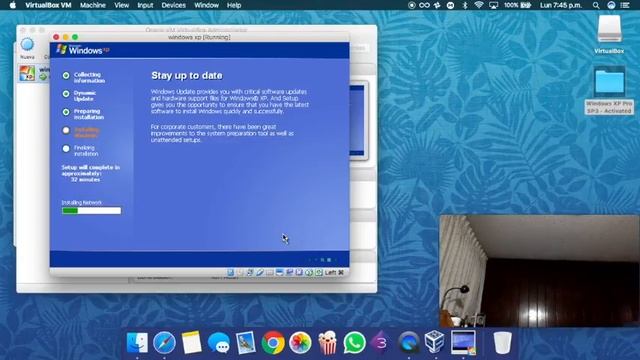Open Finder from the dock
Screen dimensions: 640x360
pyautogui.click(x=137, y=342)
